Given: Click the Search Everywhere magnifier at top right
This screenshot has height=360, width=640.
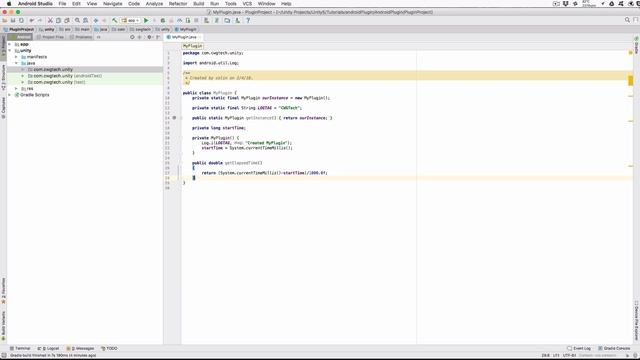Looking at the screenshot, I should point(627,20).
